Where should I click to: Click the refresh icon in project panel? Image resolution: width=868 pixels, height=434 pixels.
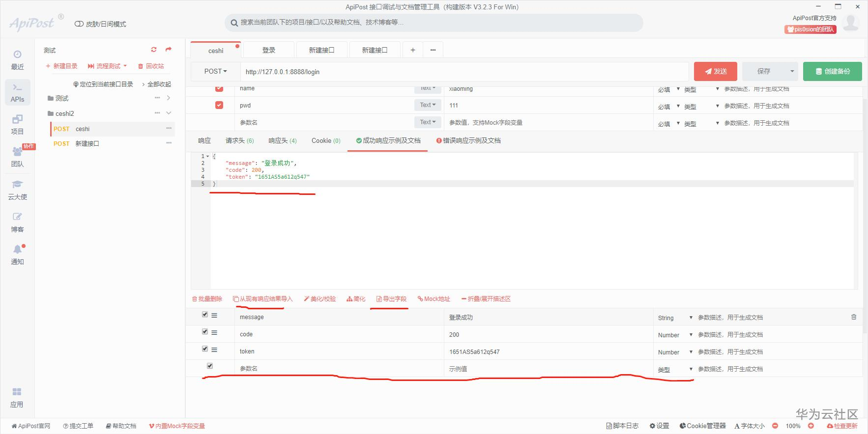[x=154, y=50]
